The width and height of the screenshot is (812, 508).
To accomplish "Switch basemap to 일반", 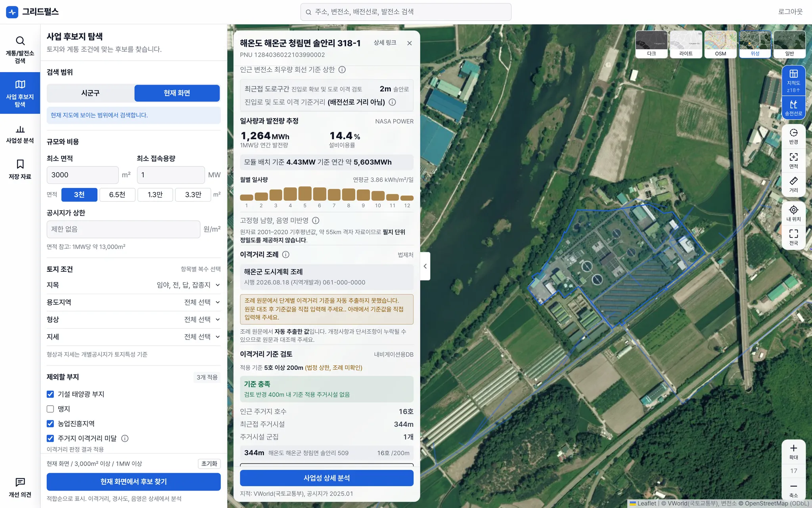I will pos(789,44).
